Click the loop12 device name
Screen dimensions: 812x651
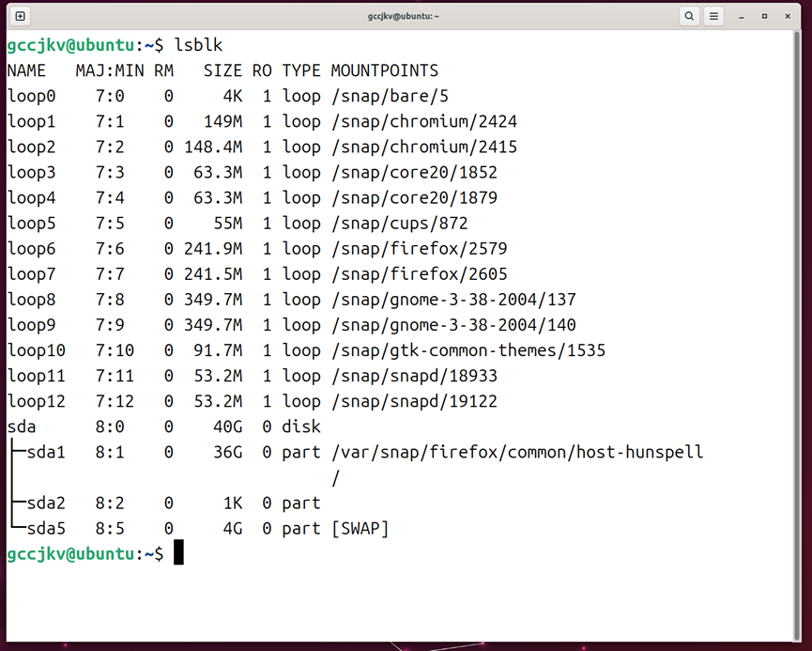pyautogui.click(x=37, y=401)
